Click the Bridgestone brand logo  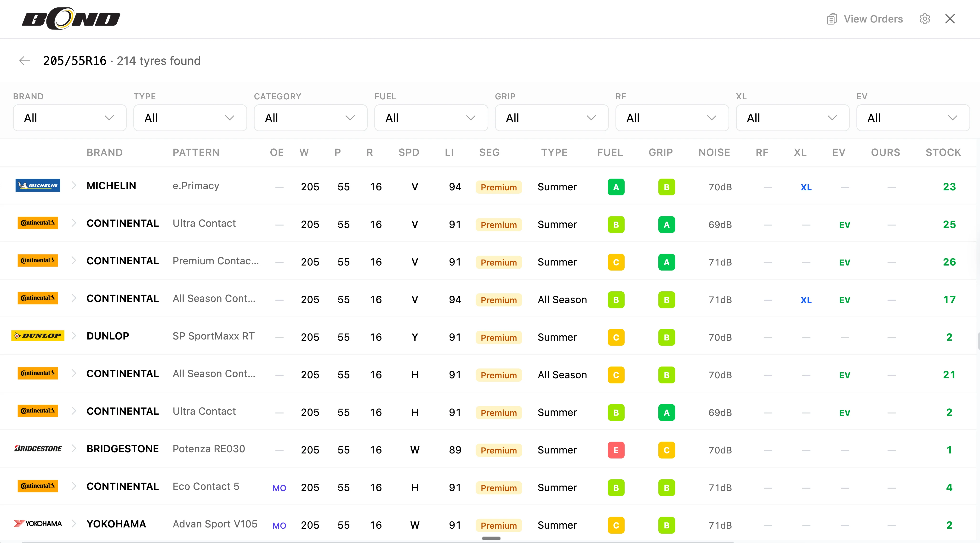[x=38, y=449]
